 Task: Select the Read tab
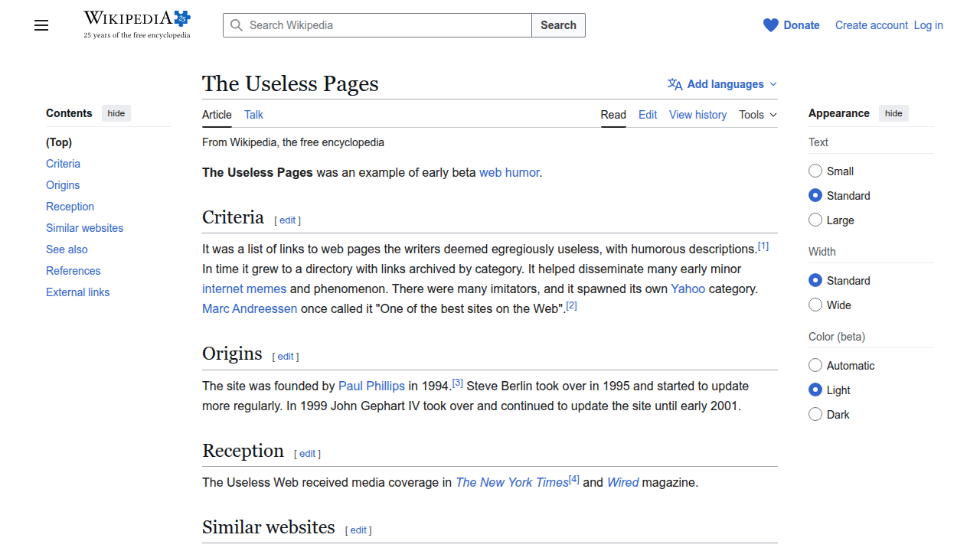[613, 115]
